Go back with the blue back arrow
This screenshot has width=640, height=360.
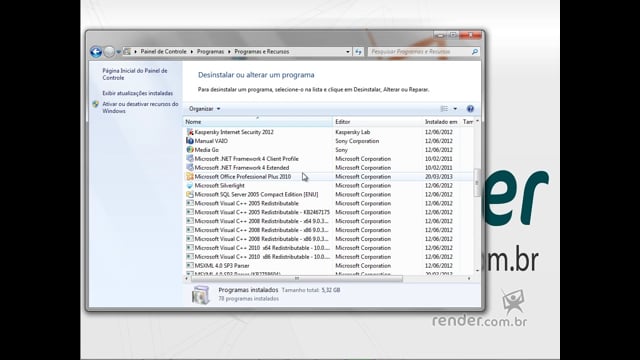(96, 52)
